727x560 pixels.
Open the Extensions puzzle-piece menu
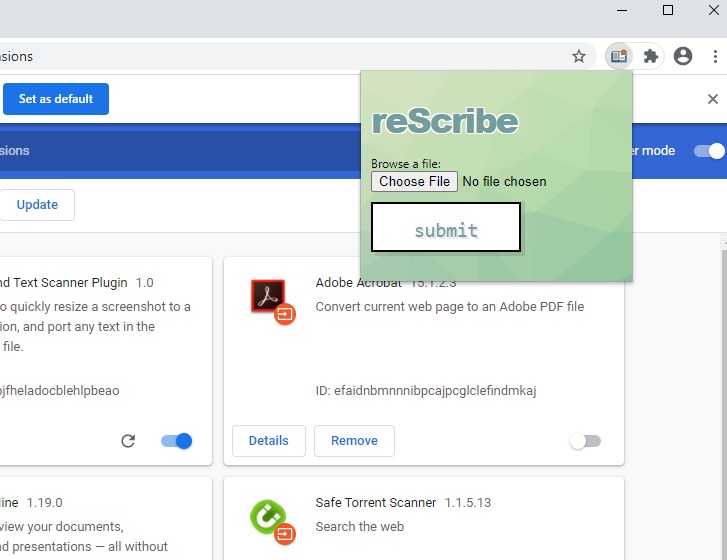pos(651,57)
